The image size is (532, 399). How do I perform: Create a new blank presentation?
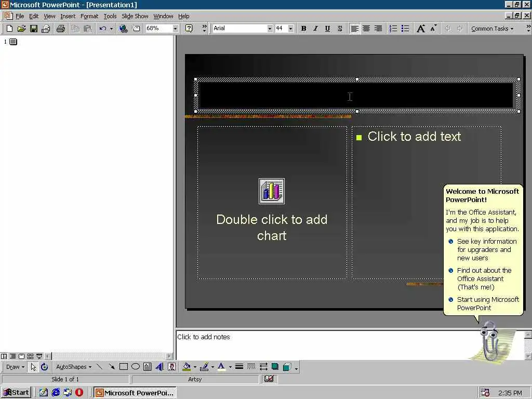(x=9, y=29)
